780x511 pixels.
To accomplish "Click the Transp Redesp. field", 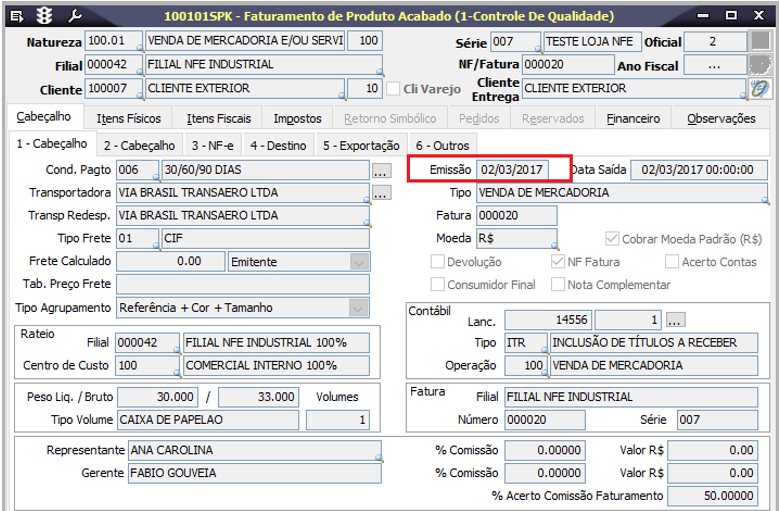I will tap(243, 215).
